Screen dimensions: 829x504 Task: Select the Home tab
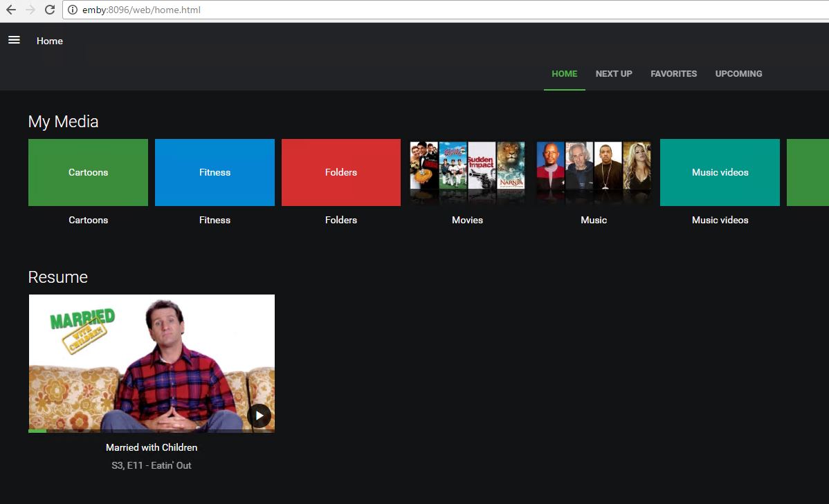564,74
